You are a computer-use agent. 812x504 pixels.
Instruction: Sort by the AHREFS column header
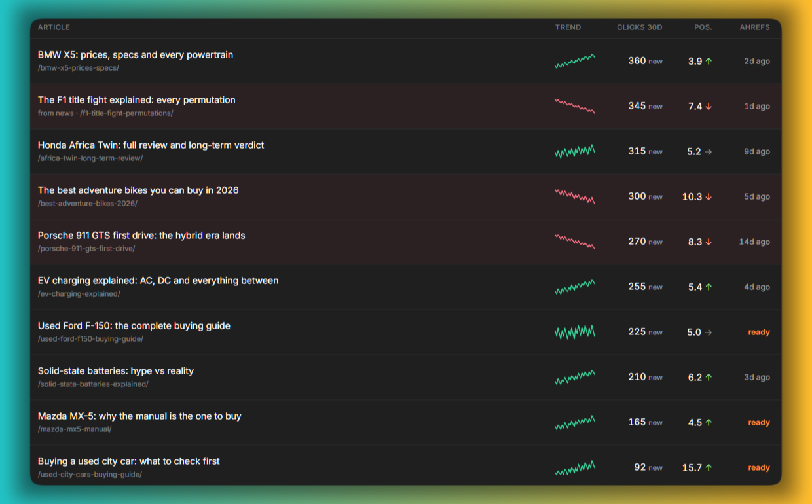755,27
